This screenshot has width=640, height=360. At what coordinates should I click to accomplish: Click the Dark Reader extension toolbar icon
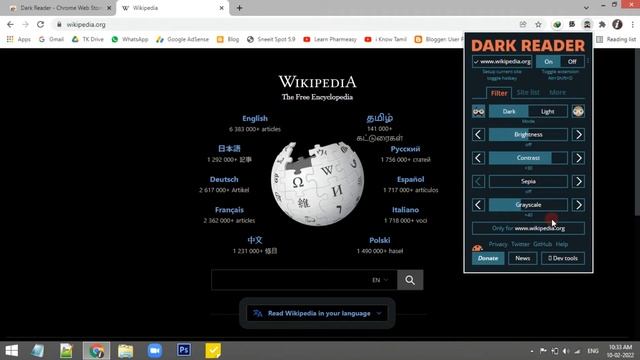[587, 24]
